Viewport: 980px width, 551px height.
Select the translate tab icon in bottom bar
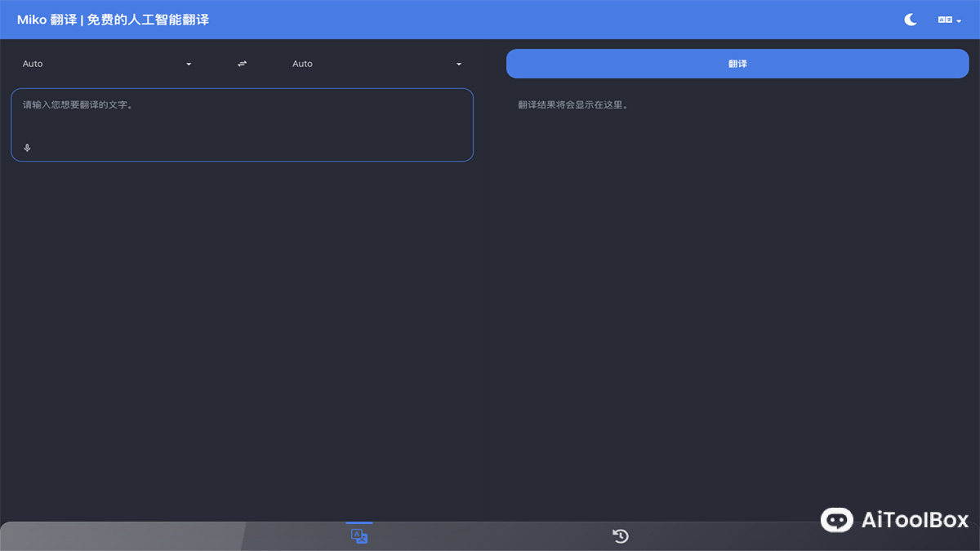tap(359, 535)
